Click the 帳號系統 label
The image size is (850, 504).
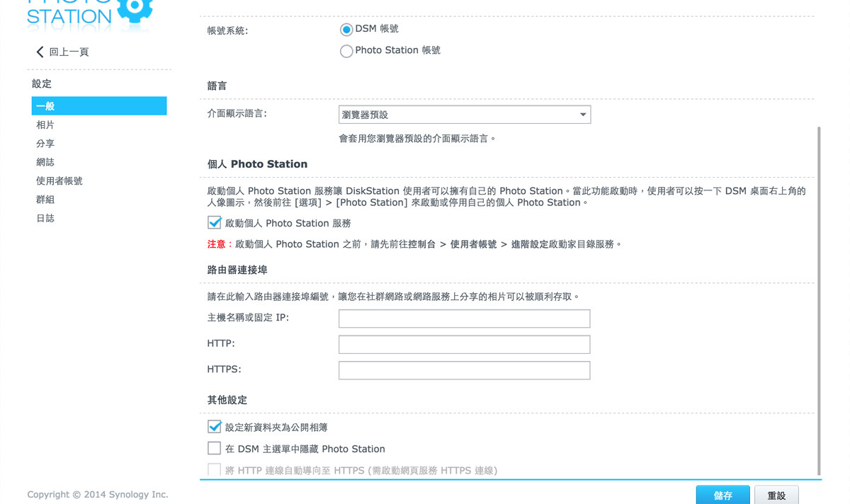point(227,31)
